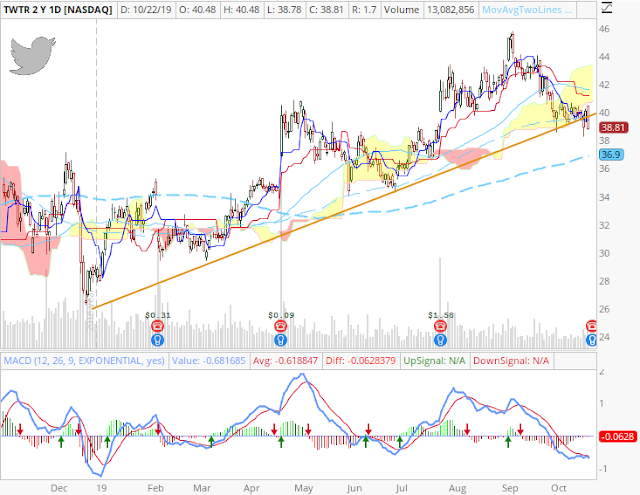This screenshot has height=495, width=640.
Task: Select the TWTR 2 Y 1D [NASDAQ] symbol label
Action: [58, 10]
